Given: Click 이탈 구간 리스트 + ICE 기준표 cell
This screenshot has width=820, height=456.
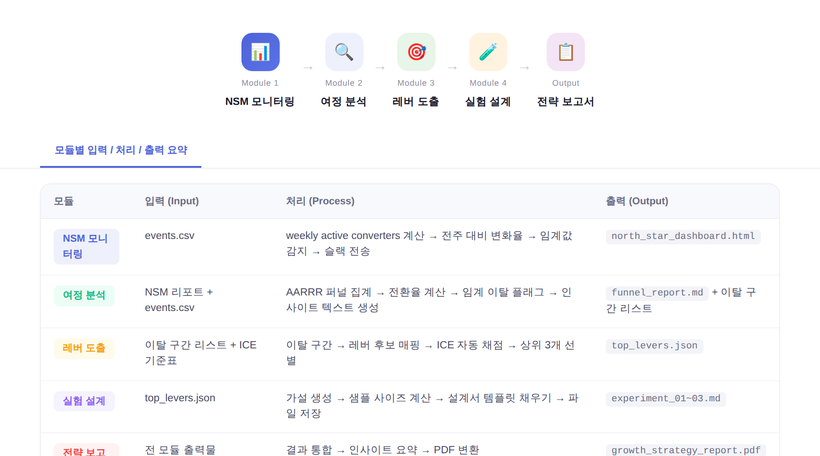Looking at the screenshot, I should coord(201,353).
